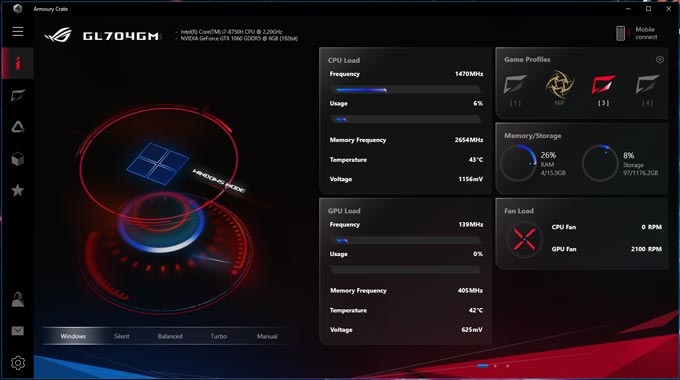Select the red system info sidebar icon
Image resolution: width=680 pixels, height=380 pixels.
point(17,63)
